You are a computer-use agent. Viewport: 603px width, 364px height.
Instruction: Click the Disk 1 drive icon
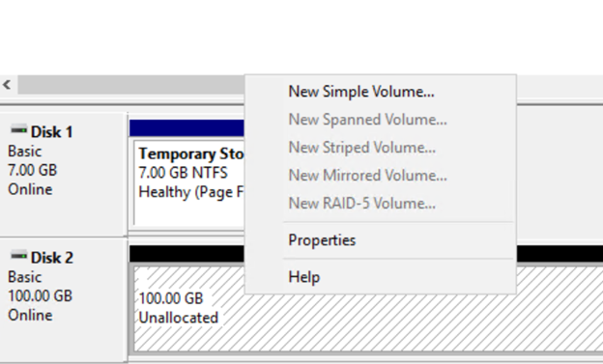(x=18, y=130)
